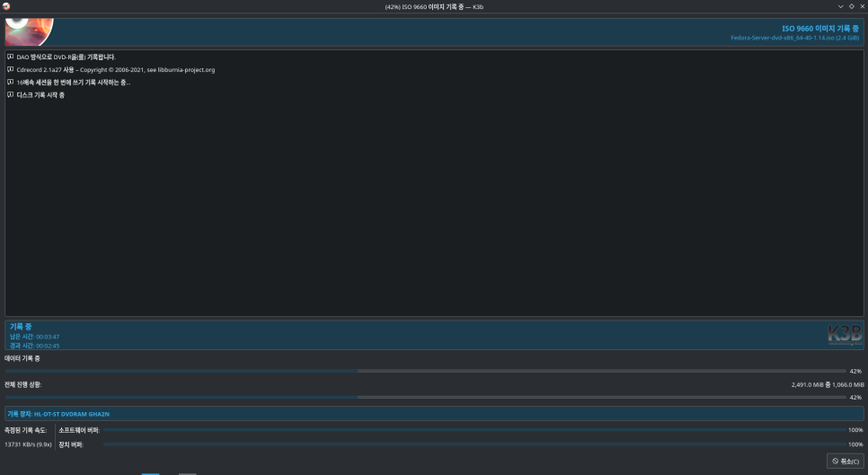Click the info icon next to the Cdrecord 2.1a27 entry

10,69
